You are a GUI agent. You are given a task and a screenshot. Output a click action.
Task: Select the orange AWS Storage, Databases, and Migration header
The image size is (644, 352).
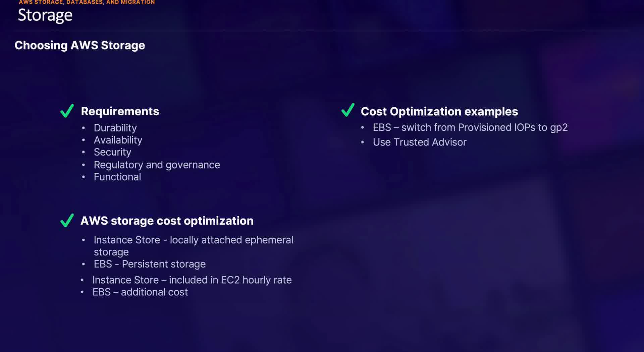point(87,2)
